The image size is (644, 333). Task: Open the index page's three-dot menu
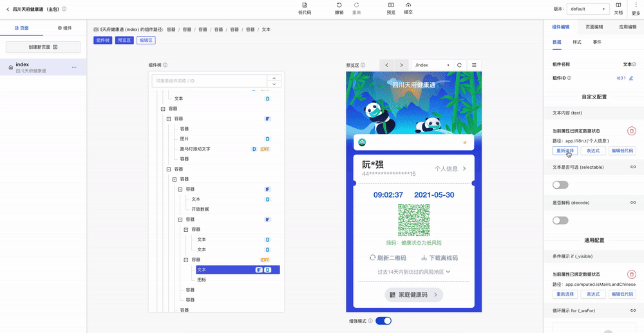coord(74,67)
